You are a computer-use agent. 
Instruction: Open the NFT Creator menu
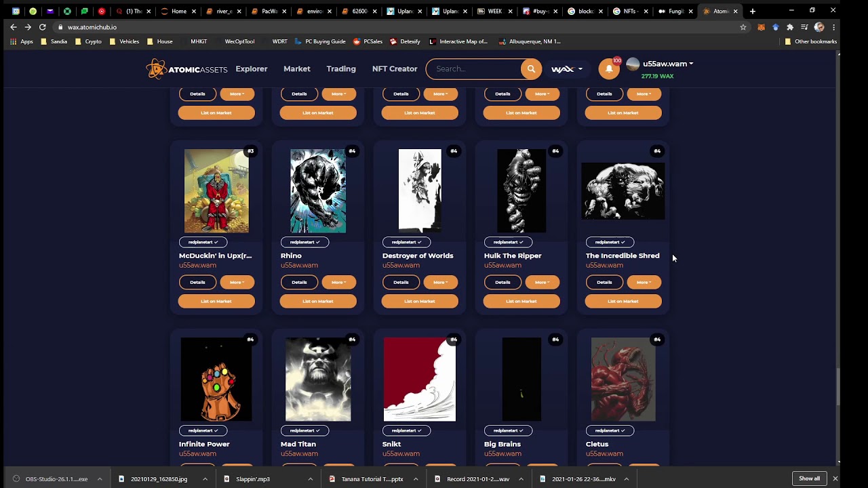(x=395, y=68)
